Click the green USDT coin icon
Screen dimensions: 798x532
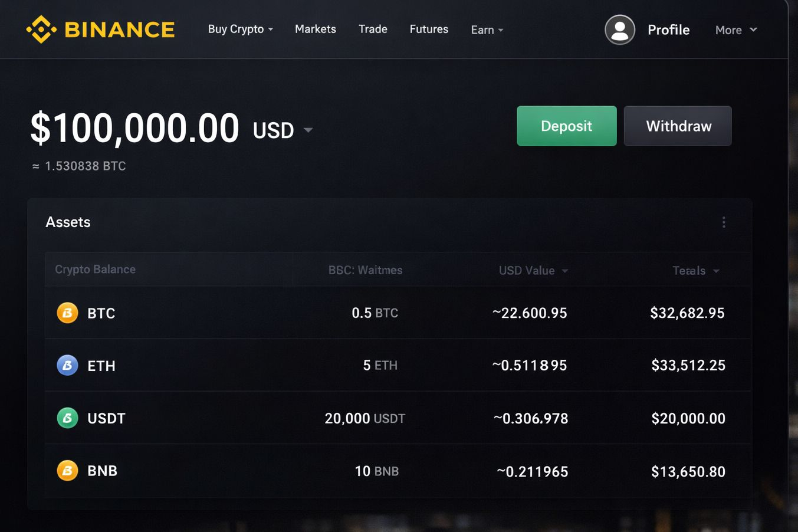67,418
